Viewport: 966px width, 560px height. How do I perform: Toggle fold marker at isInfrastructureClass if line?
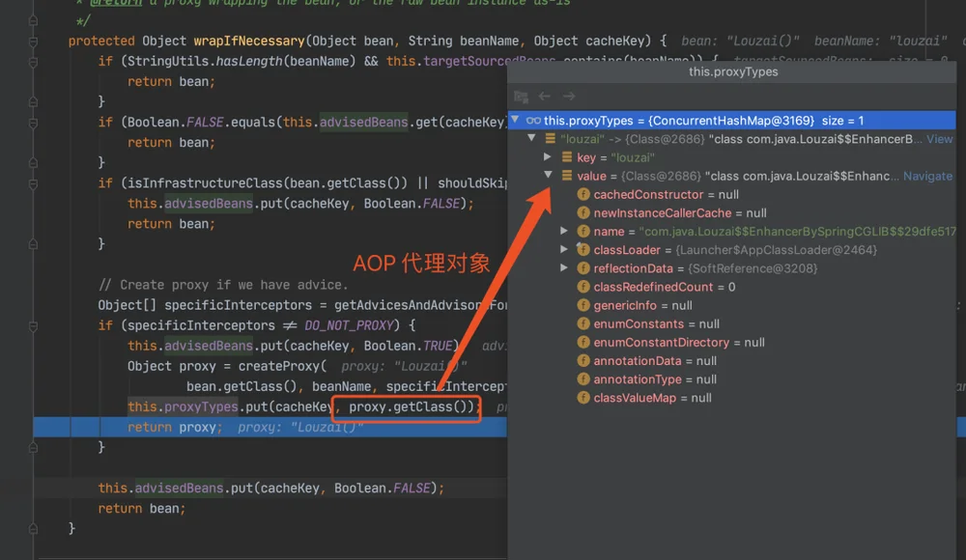pyautogui.click(x=33, y=183)
